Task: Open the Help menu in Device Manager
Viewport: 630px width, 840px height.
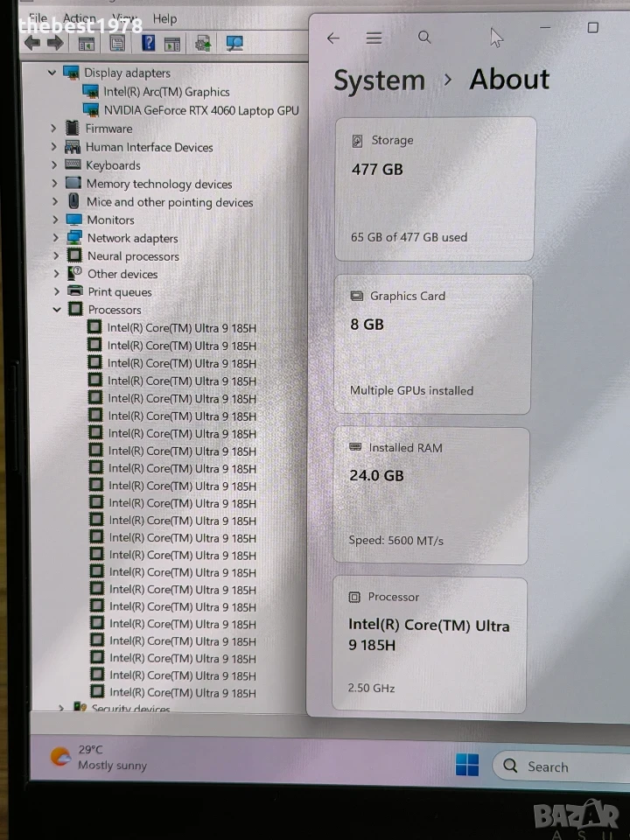Action: pyautogui.click(x=164, y=18)
